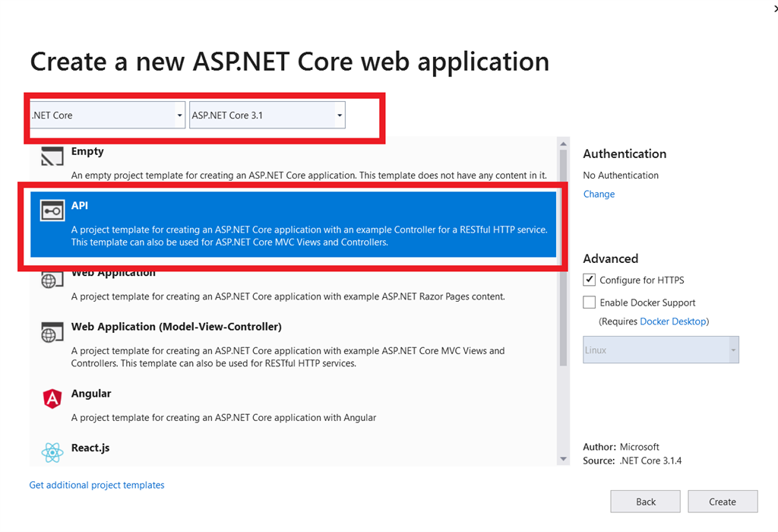The image size is (778, 532).
Task: Open the Linux Docker OS dropdown
Action: [732, 350]
